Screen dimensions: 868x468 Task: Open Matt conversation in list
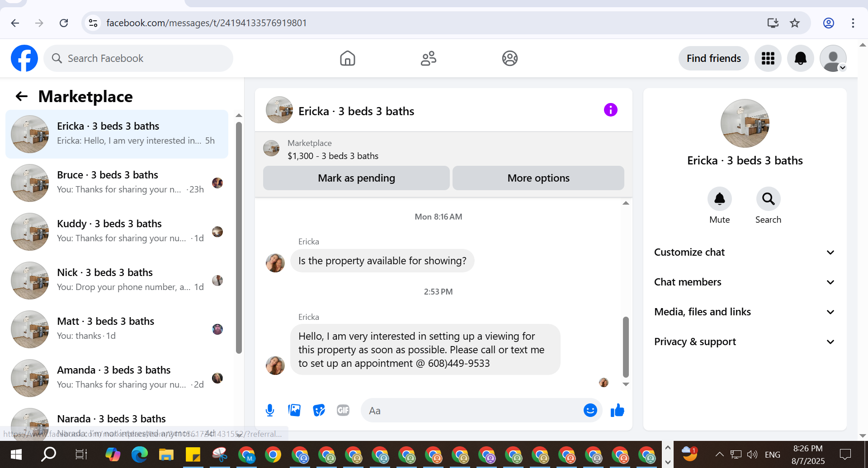[117, 329]
